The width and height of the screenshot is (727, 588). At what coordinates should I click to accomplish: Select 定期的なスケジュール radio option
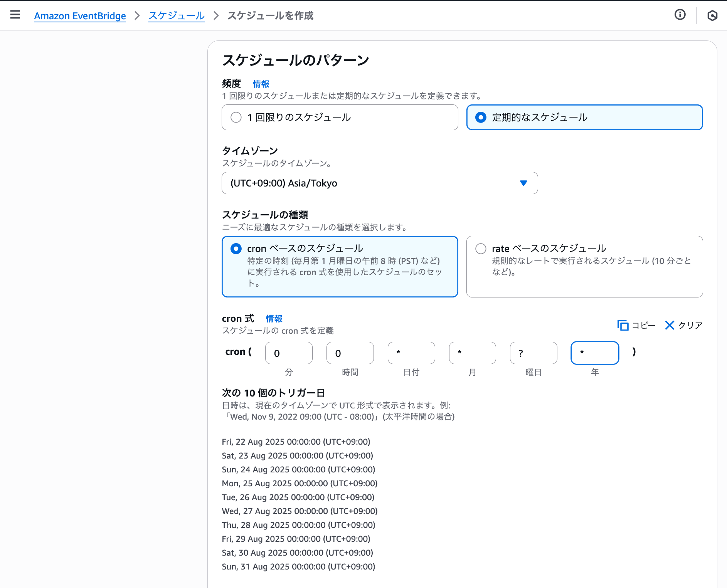point(481,118)
